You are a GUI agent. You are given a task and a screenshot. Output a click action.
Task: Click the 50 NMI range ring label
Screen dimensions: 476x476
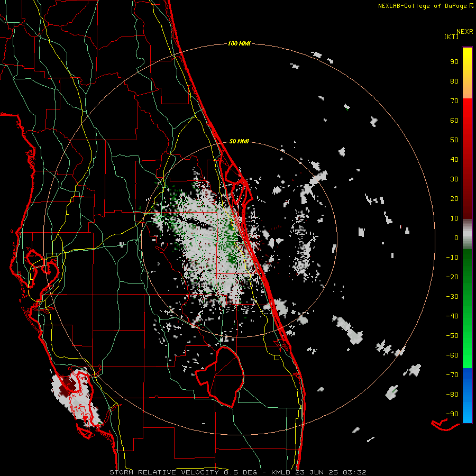(x=239, y=141)
